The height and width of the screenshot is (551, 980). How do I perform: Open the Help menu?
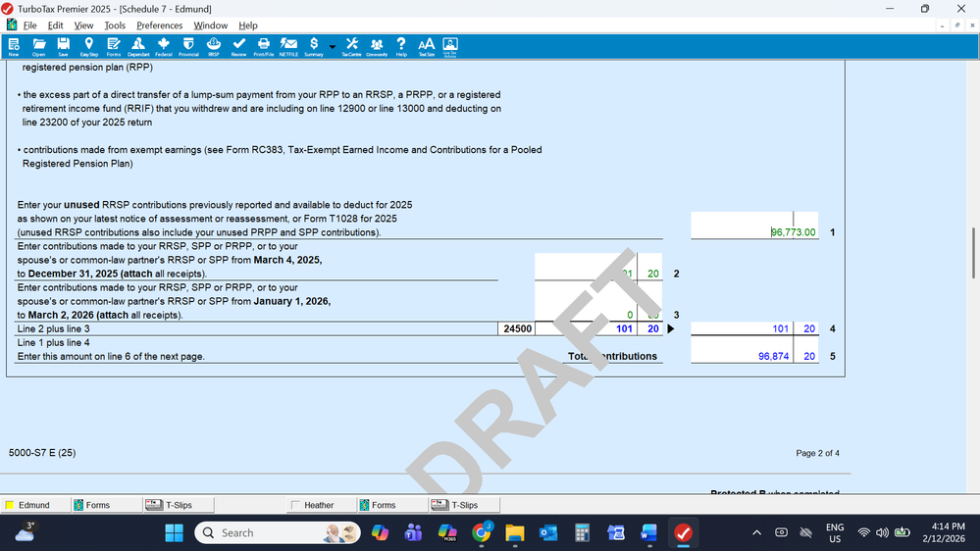pyautogui.click(x=248, y=25)
